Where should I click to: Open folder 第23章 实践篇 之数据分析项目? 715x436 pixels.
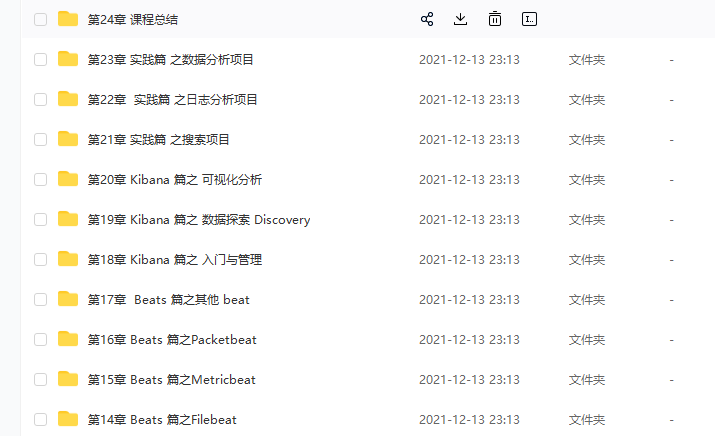pyautogui.click(x=170, y=60)
